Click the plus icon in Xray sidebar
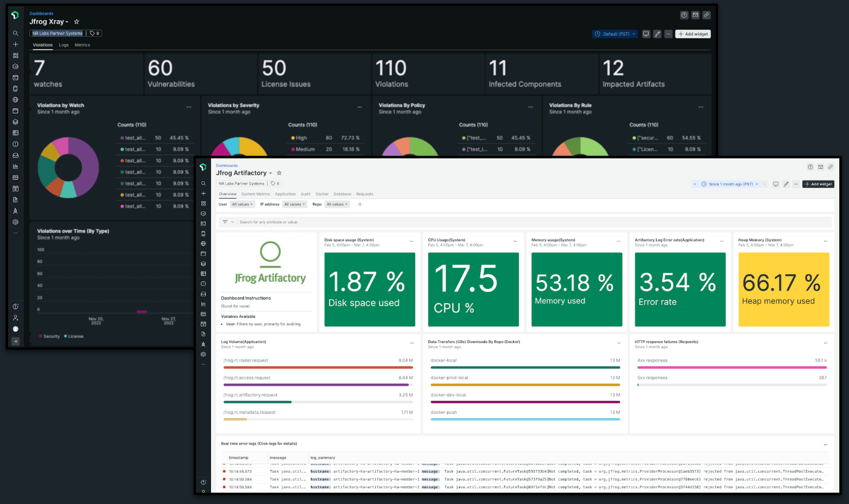This screenshot has height=504, width=849. (x=15, y=44)
